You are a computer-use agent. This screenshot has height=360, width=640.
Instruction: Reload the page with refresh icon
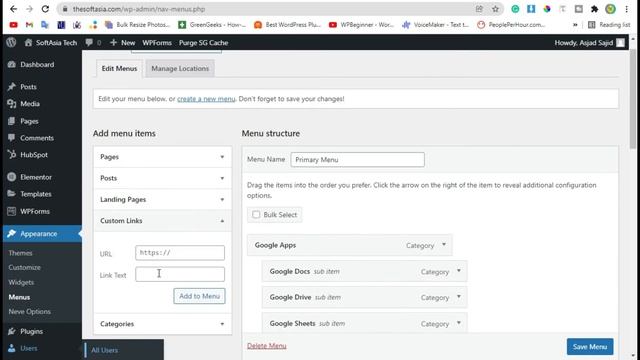(45, 9)
